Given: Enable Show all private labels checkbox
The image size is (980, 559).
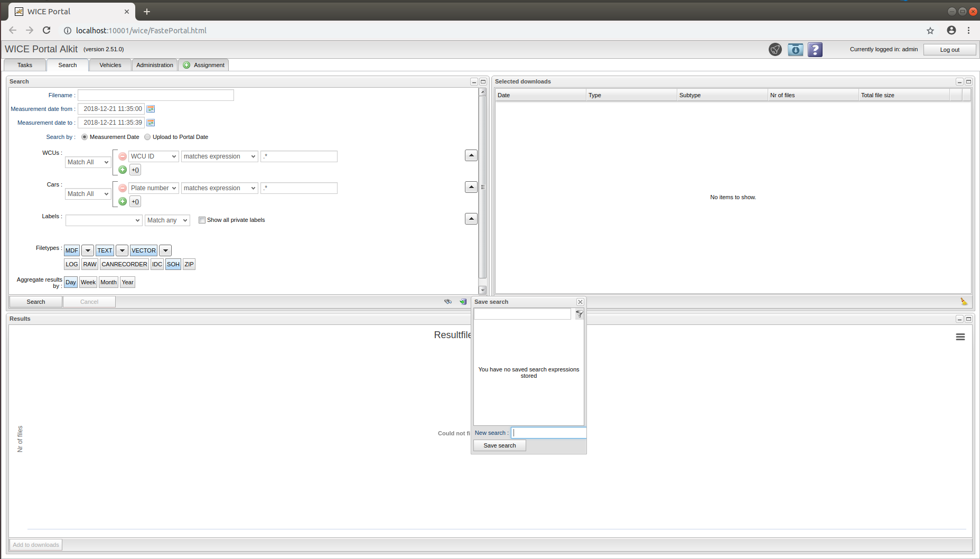Looking at the screenshot, I should tap(202, 220).
